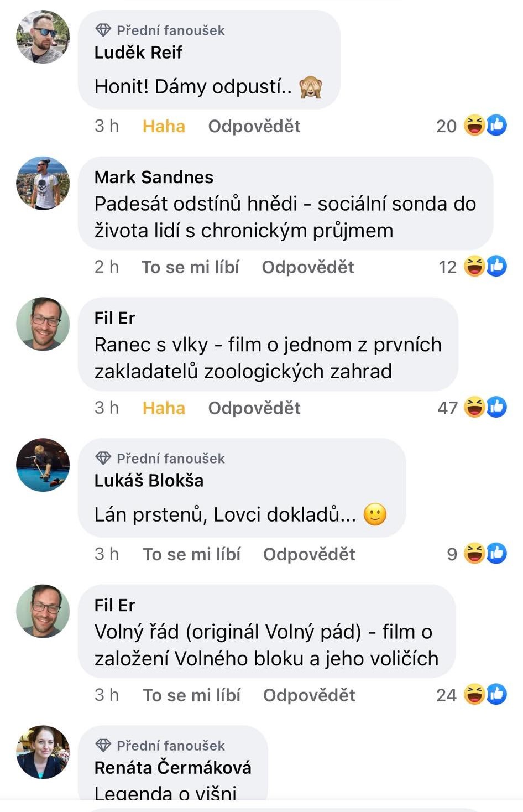Remove Haha reaction on Luděk Reif's comment
Screen dimensions: 523x812
(164, 126)
